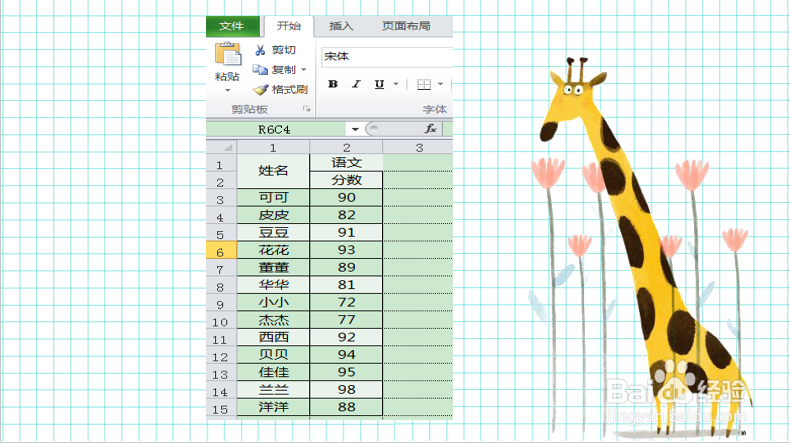Select column header 2
The height and width of the screenshot is (443, 790).
[x=347, y=148]
